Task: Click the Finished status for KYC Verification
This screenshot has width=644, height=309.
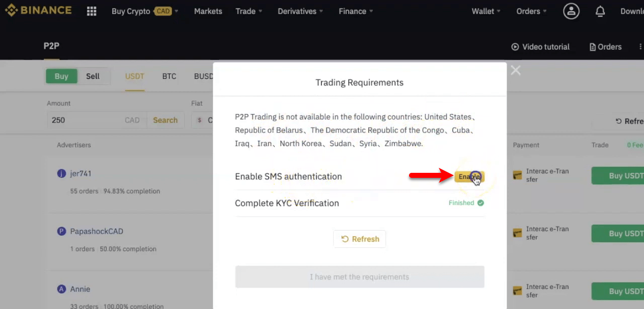Action: tap(466, 203)
